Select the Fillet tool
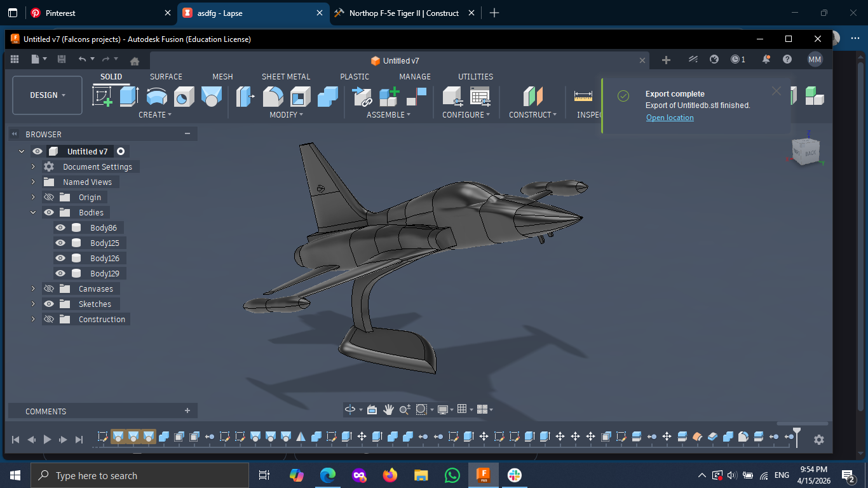 [x=273, y=97]
